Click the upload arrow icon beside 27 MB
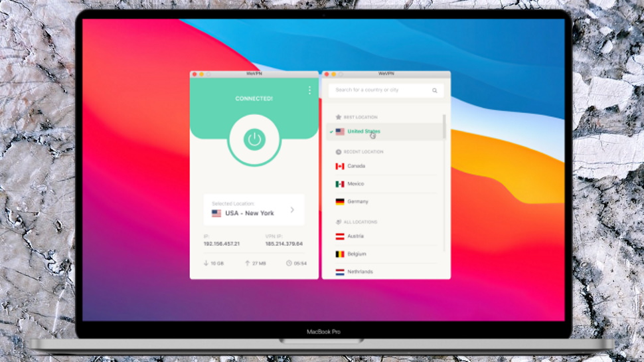This screenshot has width=644, height=362. click(247, 263)
